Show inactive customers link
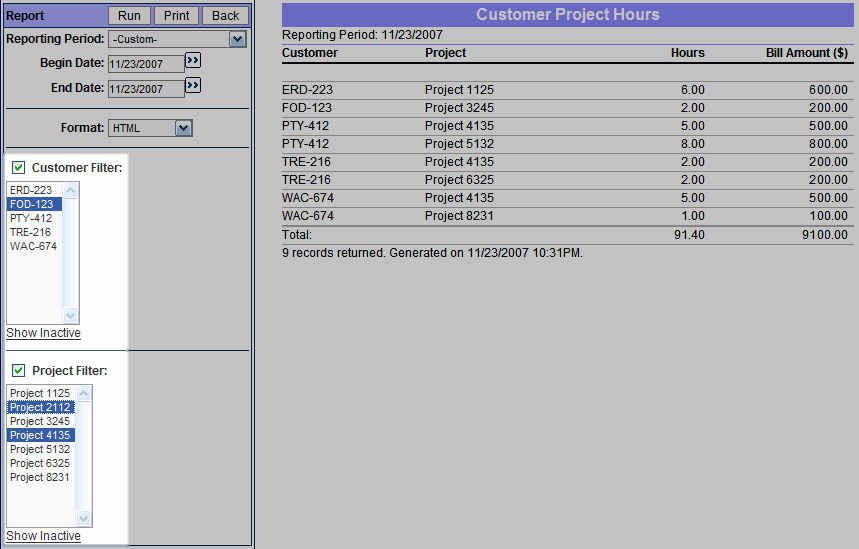 (x=43, y=333)
